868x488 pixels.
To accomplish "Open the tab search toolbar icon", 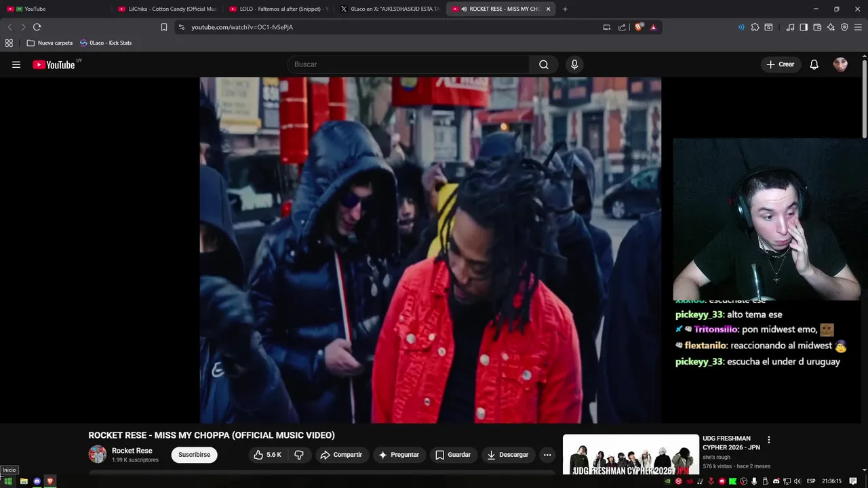I will click(x=768, y=27).
